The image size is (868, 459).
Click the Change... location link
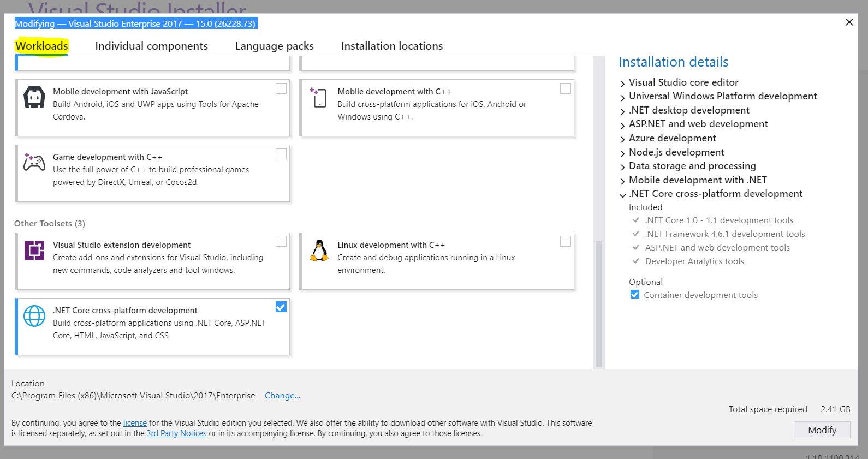(282, 396)
